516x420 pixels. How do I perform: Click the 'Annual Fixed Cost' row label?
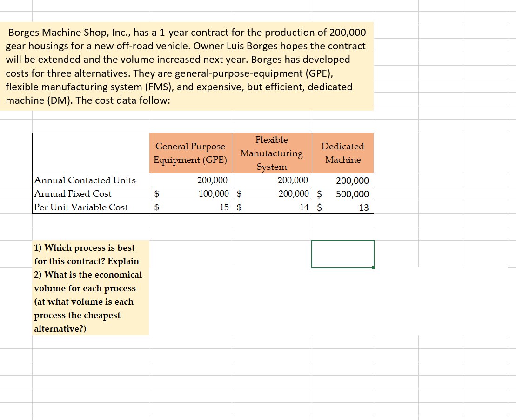coord(90,193)
